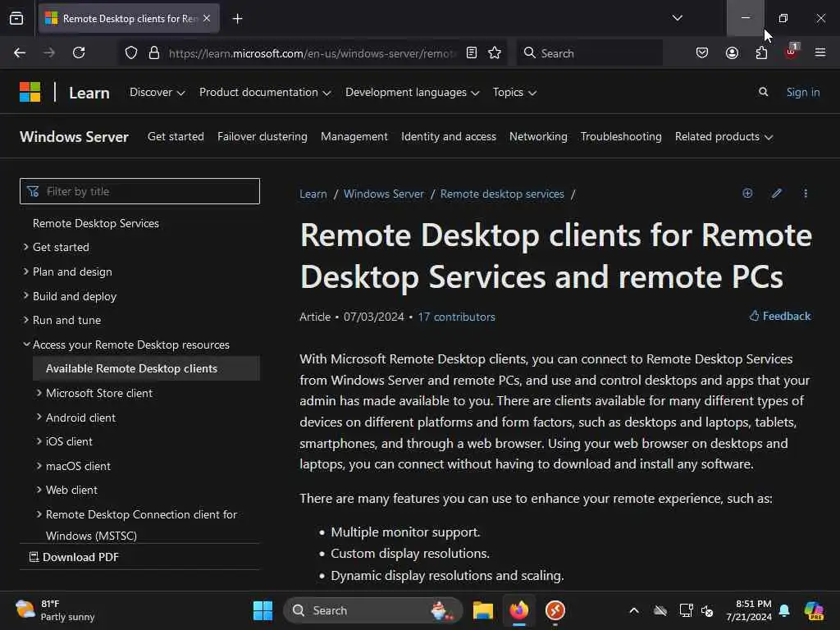Open weather widget showing 81°F

pyautogui.click(x=55, y=610)
